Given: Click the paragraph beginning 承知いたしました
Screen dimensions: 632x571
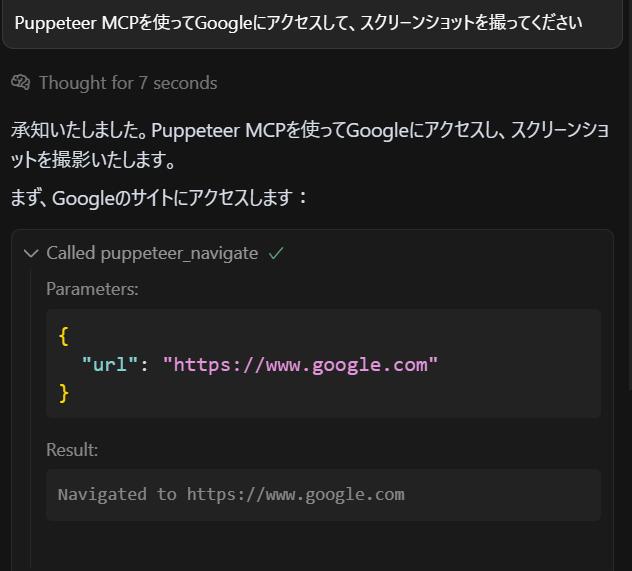Looking at the screenshot, I should coord(310,145).
